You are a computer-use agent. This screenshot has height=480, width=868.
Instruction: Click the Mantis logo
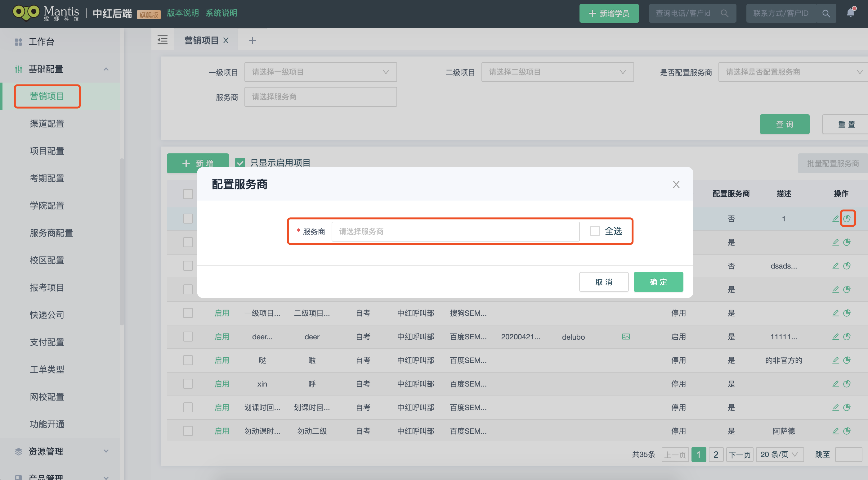(46, 13)
